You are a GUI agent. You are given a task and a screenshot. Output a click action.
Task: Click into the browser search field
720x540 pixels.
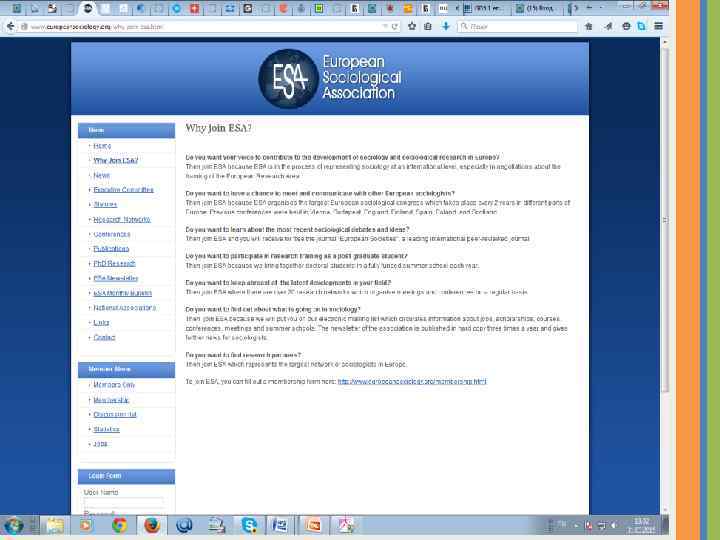pyautogui.click(x=517, y=27)
